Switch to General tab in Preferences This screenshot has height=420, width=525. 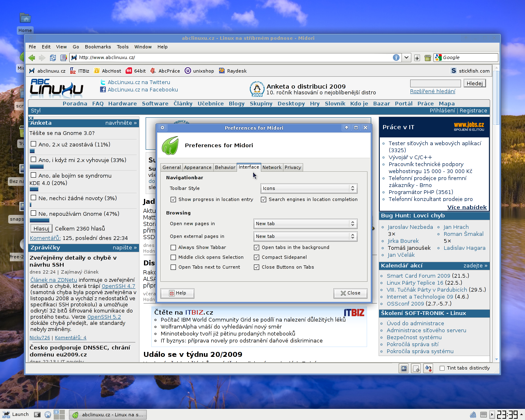171,167
